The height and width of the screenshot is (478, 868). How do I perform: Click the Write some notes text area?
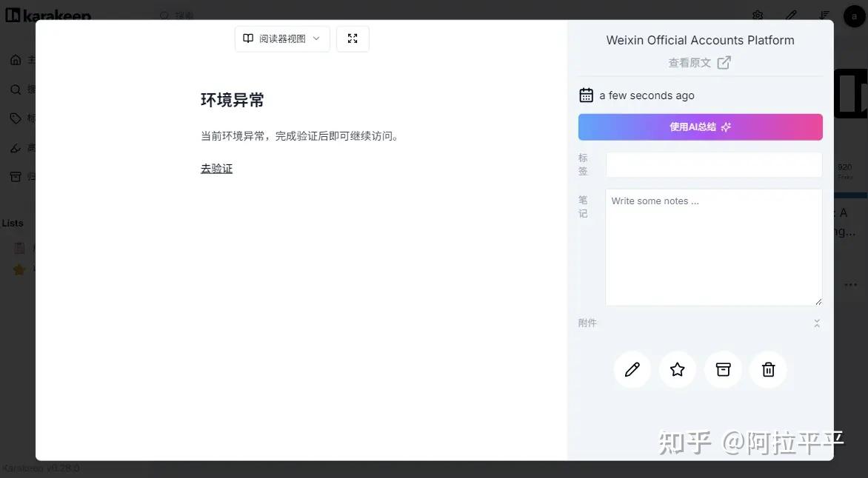click(x=713, y=247)
